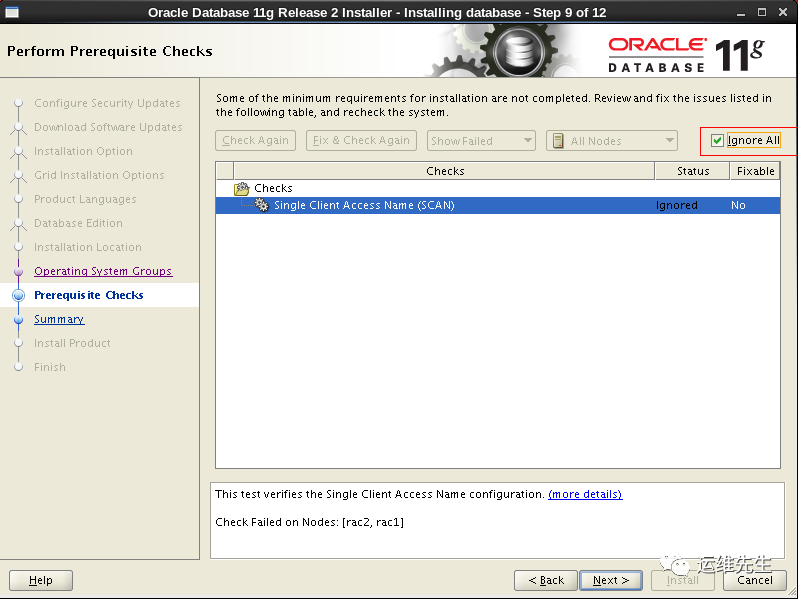Close the installer window
Screen dimensions: 798x599
click(783, 12)
